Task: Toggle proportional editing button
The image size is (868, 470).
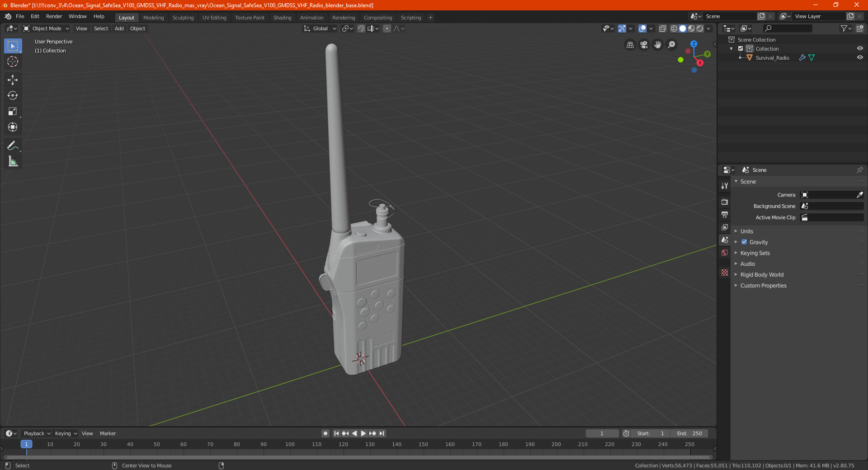Action: [387, 28]
